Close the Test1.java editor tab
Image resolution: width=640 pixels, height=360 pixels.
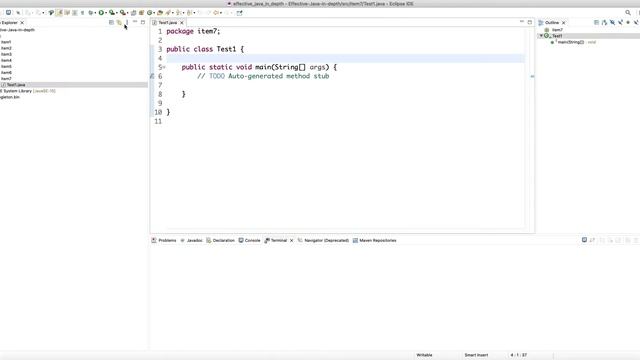tap(182, 22)
